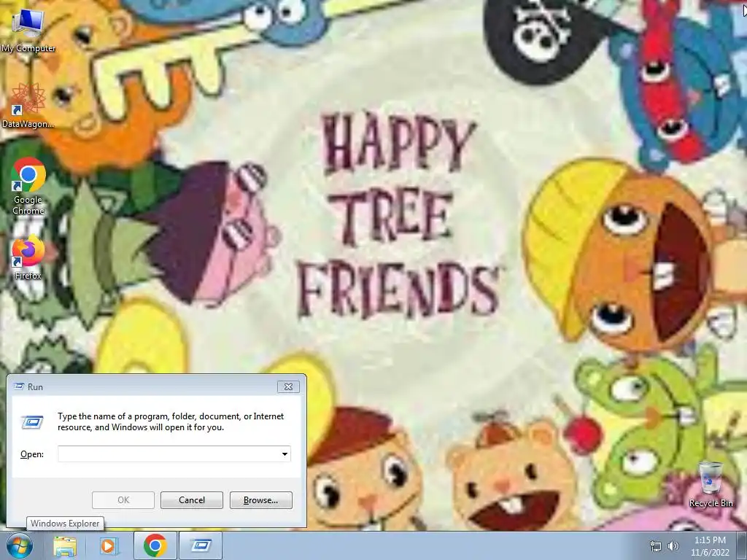Select the Recycle Bin icon
This screenshot has width=747, height=560.
pos(711,484)
